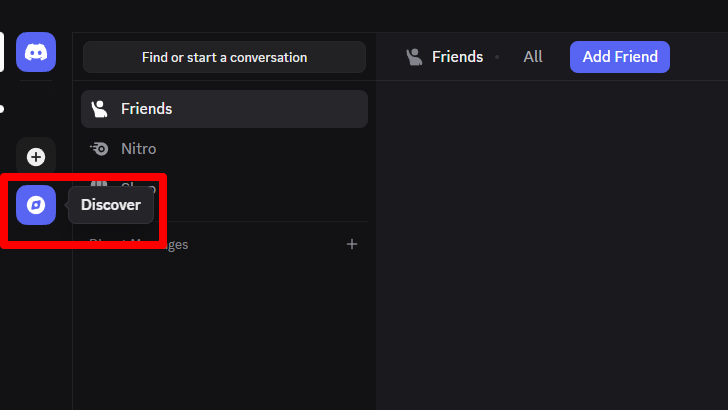Click the Discover tooltip label

111,205
